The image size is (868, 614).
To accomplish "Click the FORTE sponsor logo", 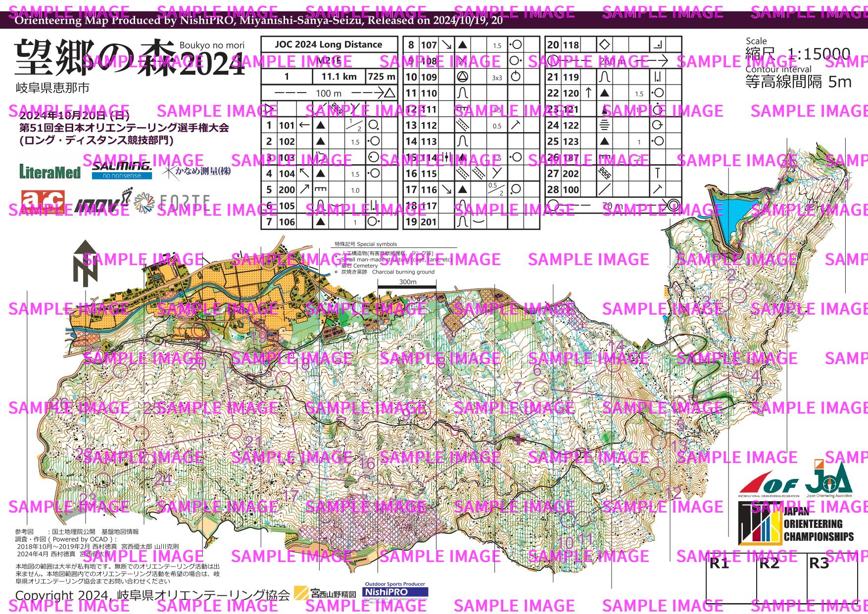I will point(173,202).
